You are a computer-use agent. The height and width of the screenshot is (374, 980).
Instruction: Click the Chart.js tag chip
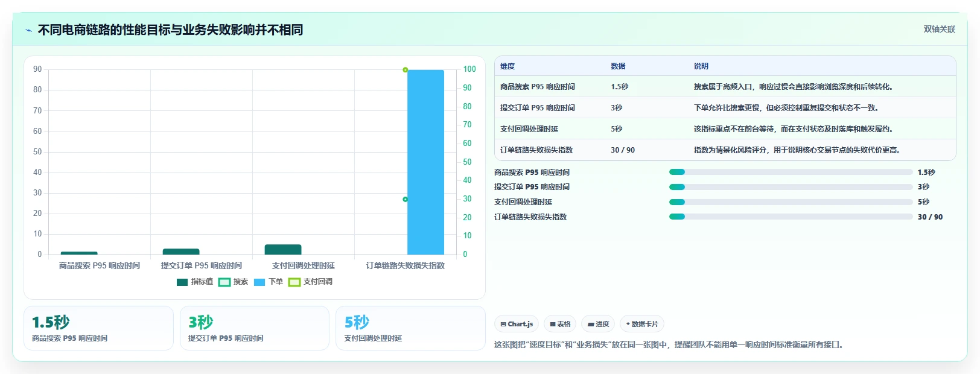coord(517,324)
